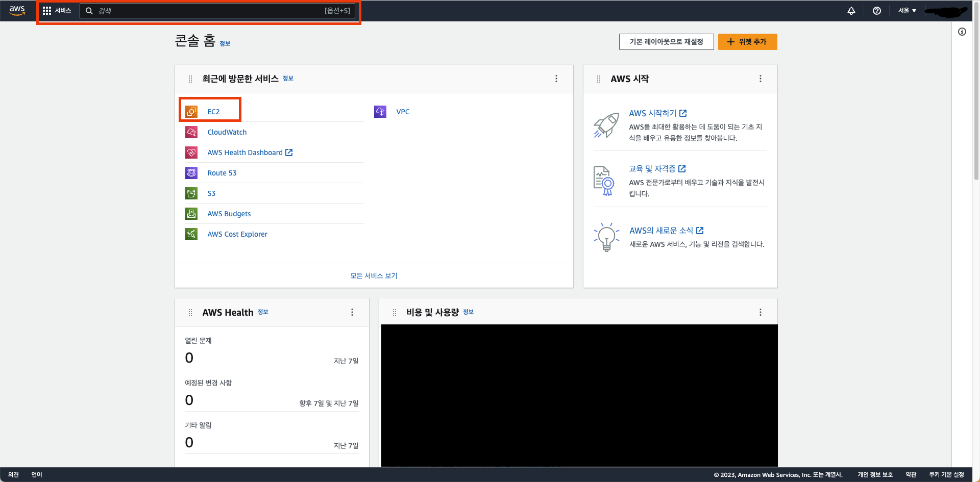Screen dimensions: 980x482
Task: Click the AWS logo home icon
Action: (17, 10)
